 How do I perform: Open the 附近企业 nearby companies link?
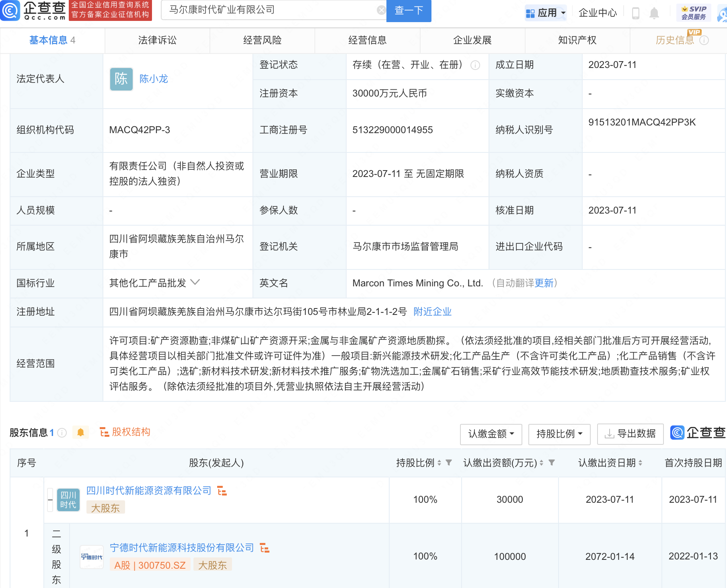pos(432,311)
